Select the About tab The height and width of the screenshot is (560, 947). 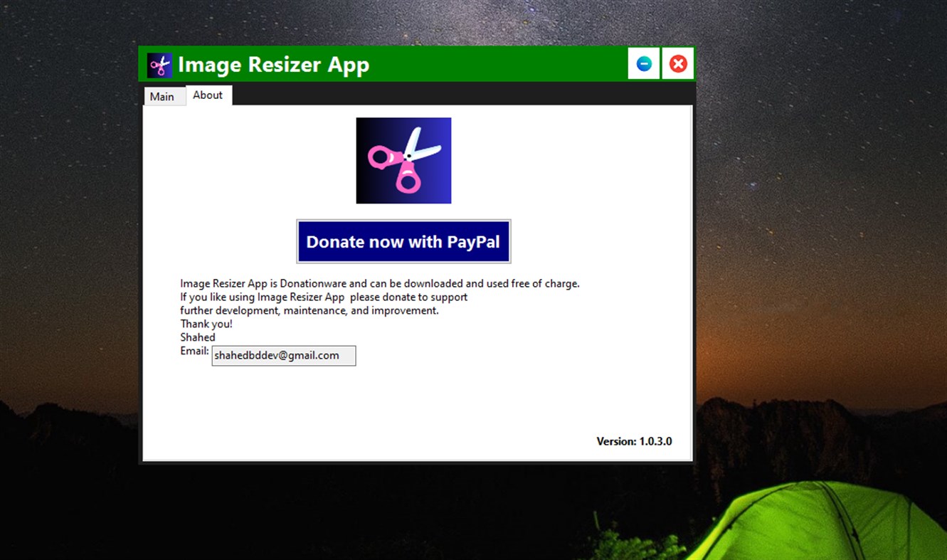click(x=208, y=95)
